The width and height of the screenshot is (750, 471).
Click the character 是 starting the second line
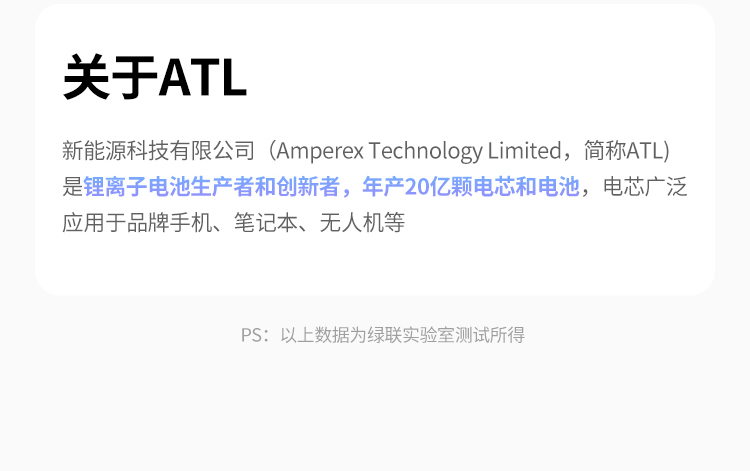point(73,186)
